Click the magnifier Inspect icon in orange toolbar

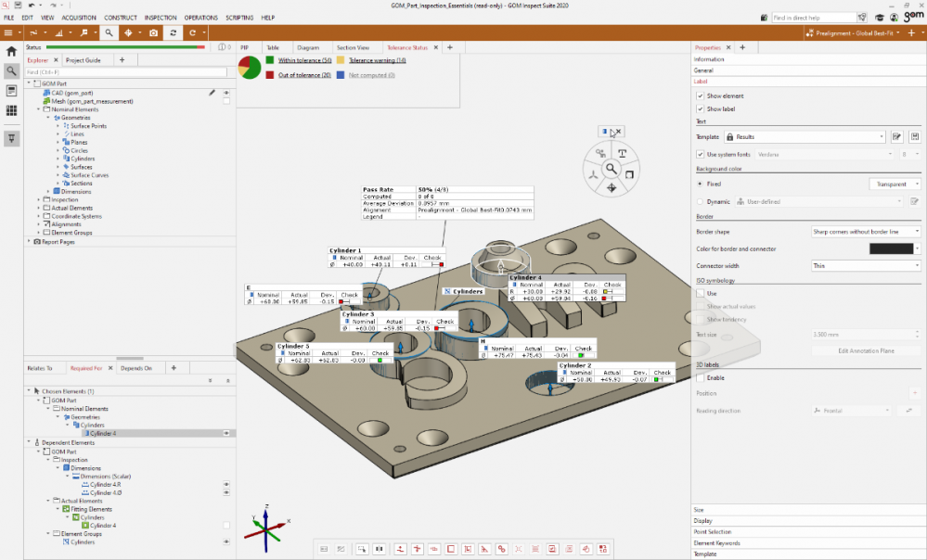pyautogui.click(x=109, y=32)
